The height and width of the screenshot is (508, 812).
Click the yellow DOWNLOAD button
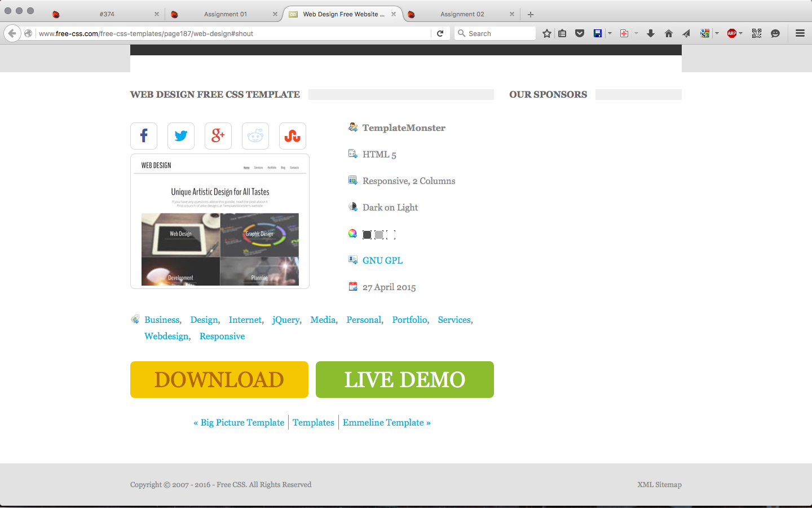219,379
